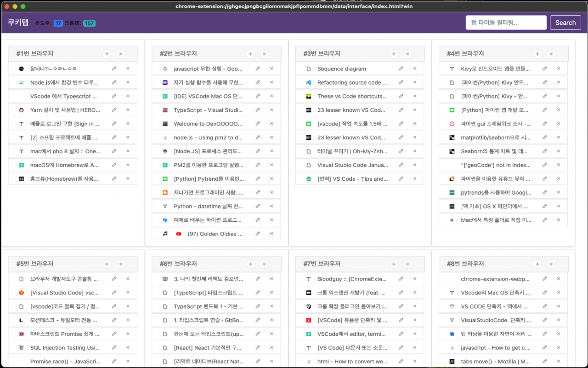Select the 'SQL Injection Testing' tab item
Image resolution: width=588 pixels, height=368 pixels.
tap(65, 348)
